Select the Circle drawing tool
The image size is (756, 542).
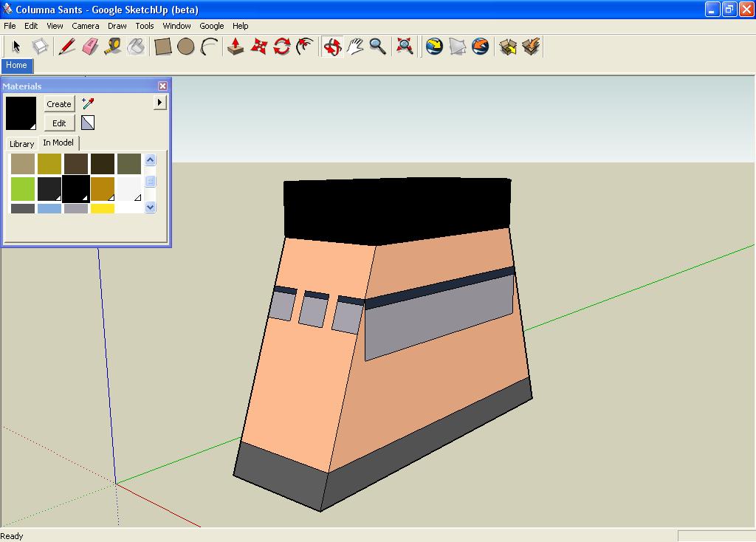(186, 47)
